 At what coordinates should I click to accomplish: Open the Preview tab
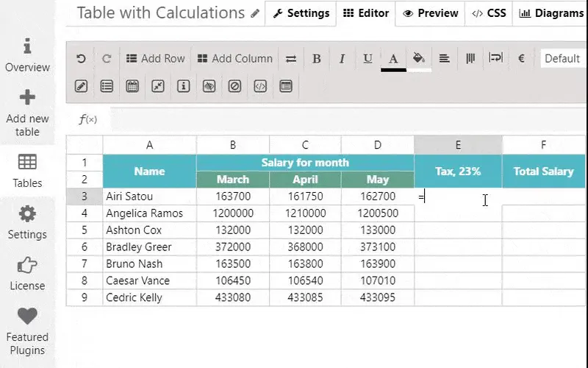(x=430, y=13)
